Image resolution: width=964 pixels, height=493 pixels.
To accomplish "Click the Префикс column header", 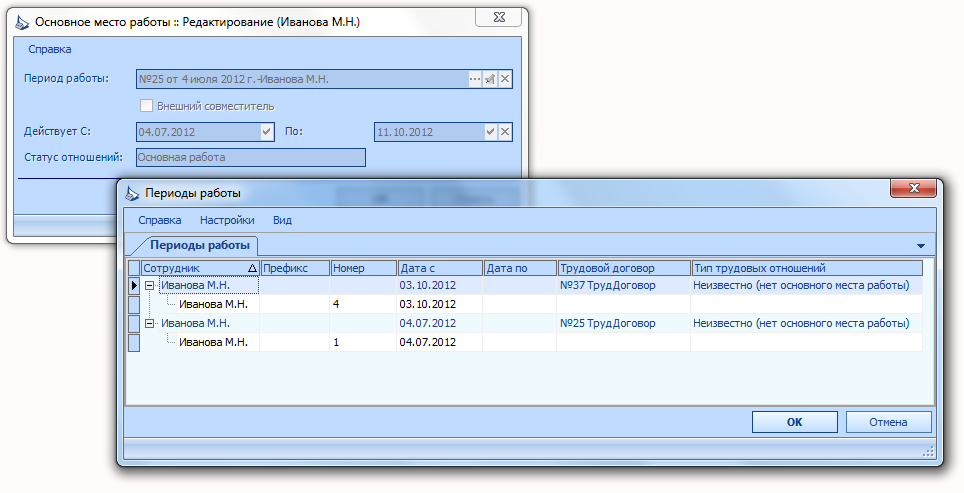I will point(295,268).
